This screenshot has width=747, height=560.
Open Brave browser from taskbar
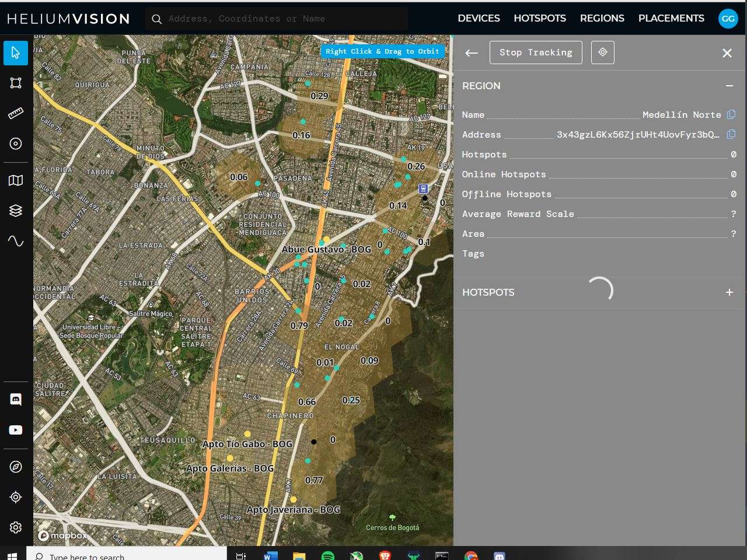tap(385, 556)
